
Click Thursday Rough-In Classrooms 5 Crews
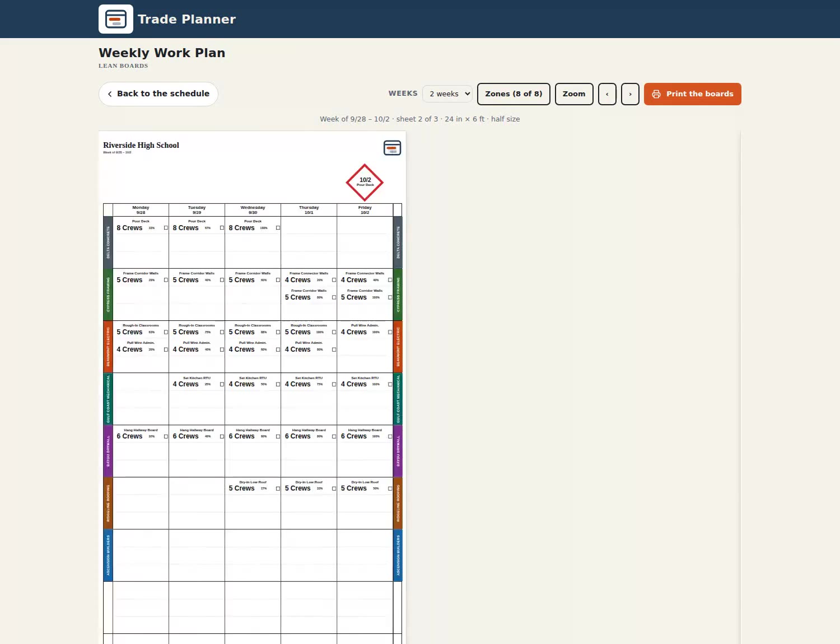(x=309, y=330)
